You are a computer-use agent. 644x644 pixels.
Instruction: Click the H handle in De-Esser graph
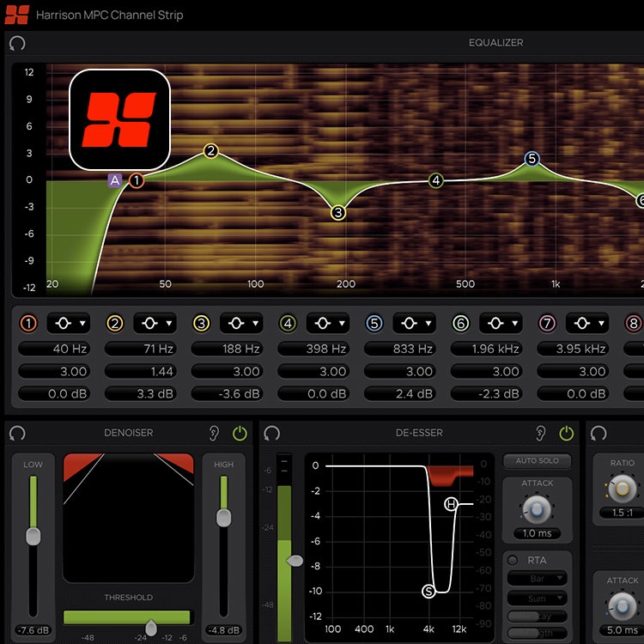[x=452, y=504]
